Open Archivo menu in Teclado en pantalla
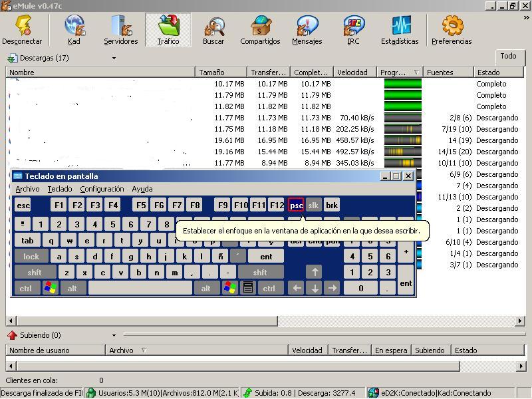The width and height of the screenshot is (532, 399). 27,189
